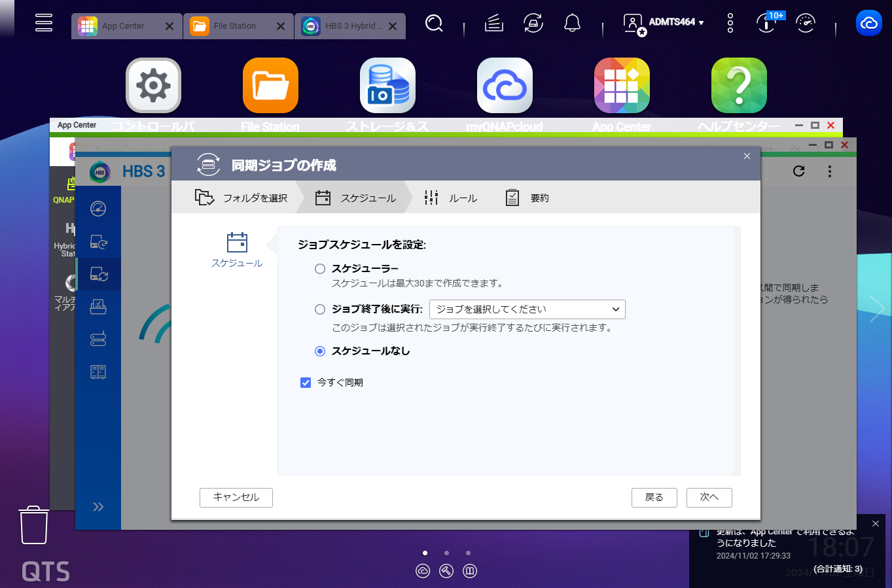The height and width of the screenshot is (588, 892).
Task: Open the info icon with 10+ badge
Action: coord(767,22)
